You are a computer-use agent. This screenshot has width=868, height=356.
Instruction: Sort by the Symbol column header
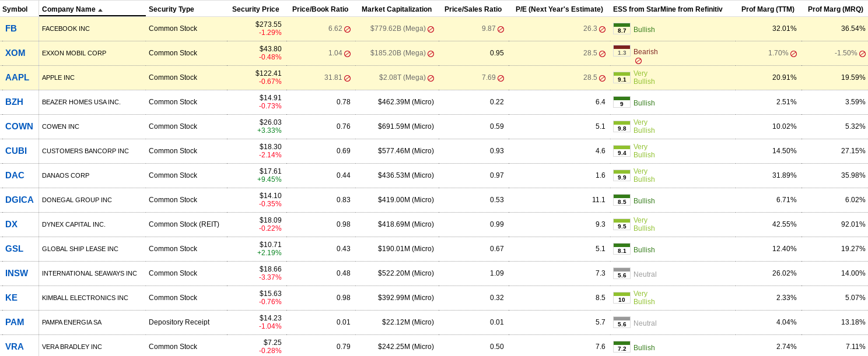(x=15, y=9)
